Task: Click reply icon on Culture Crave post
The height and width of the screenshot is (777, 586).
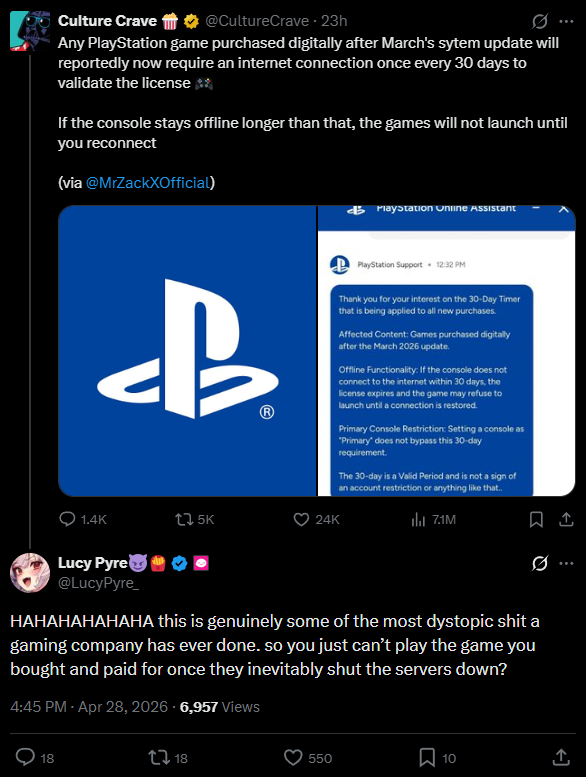Action: tap(67, 519)
